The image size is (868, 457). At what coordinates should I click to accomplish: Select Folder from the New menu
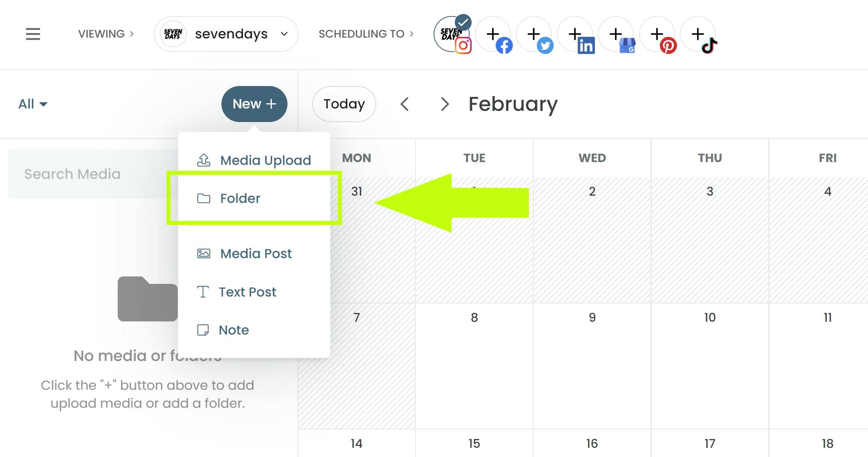(x=240, y=198)
